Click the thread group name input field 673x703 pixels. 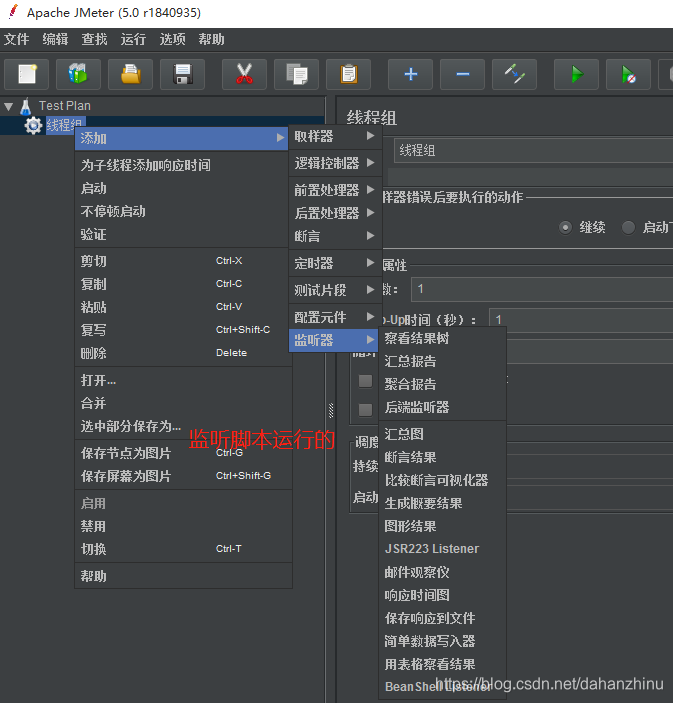[x=534, y=150]
